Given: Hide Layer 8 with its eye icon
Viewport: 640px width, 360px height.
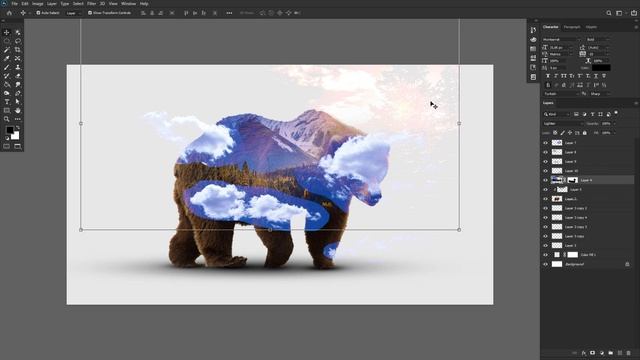Looking at the screenshot, I should click(545, 152).
